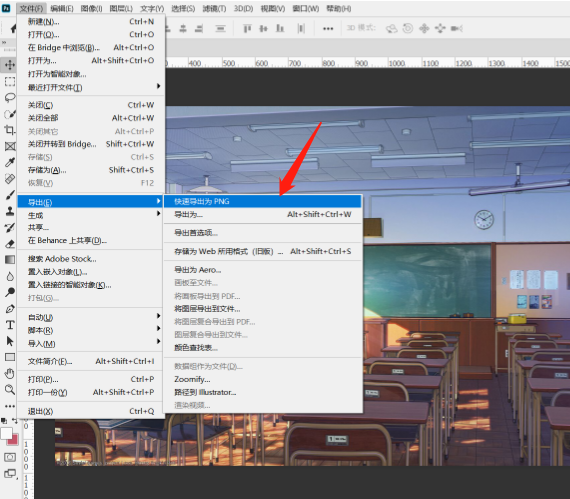Select the Path Selection tool
Image resolution: width=570 pixels, height=499 pixels.
click(x=9, y=341)
